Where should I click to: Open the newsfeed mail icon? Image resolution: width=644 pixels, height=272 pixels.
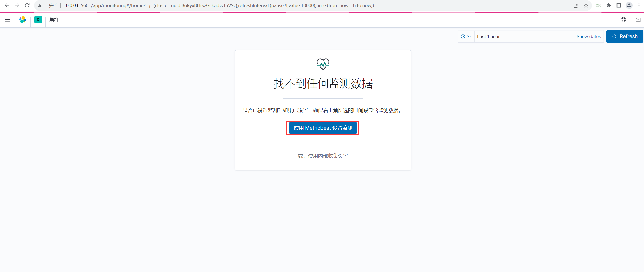point(638,20)
